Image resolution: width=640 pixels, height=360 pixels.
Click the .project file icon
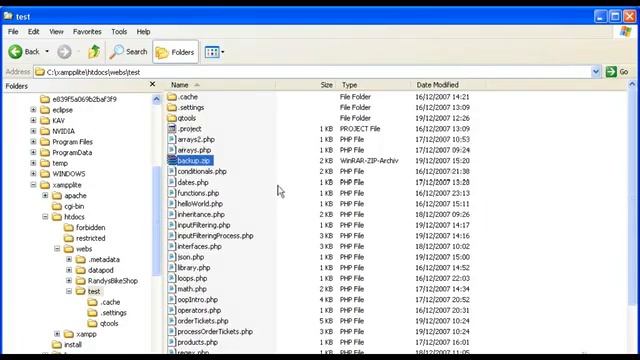pyautogui.click(x=172, y=129)
